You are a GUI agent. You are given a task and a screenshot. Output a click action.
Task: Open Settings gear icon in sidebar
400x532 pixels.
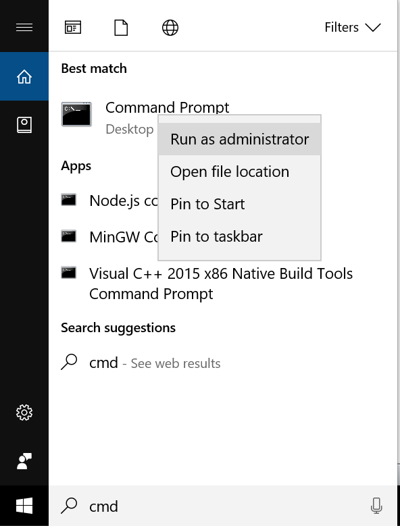pyautogui.click(x=24, y=413)
